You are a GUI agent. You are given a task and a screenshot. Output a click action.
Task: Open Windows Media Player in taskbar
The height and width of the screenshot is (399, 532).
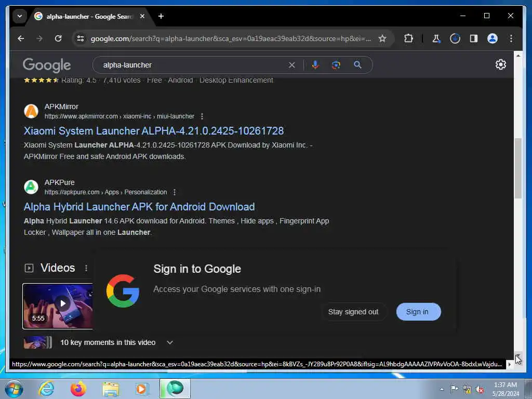click(x=142, y=389)
